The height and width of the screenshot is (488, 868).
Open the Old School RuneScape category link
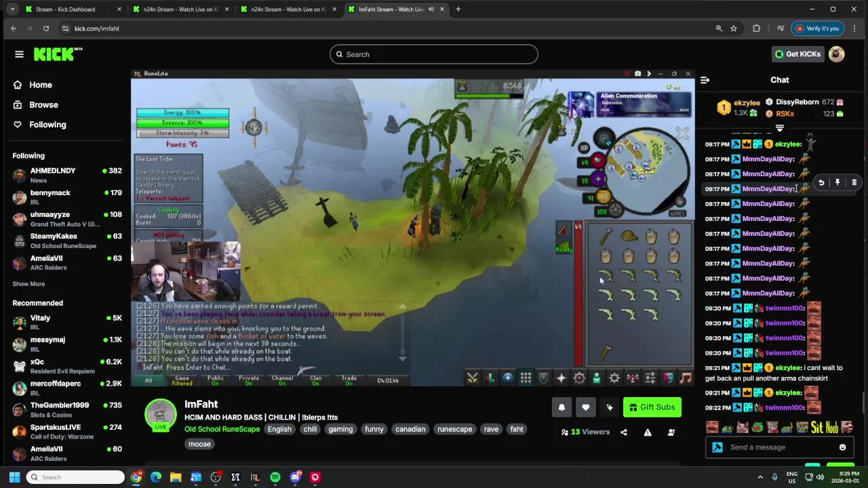coord(222,429)
